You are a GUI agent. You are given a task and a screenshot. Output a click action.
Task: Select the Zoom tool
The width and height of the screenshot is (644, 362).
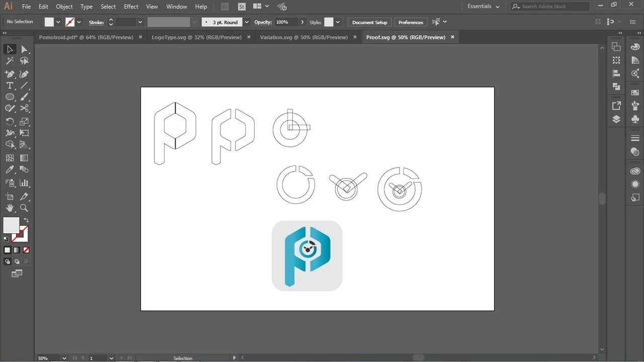24,208
